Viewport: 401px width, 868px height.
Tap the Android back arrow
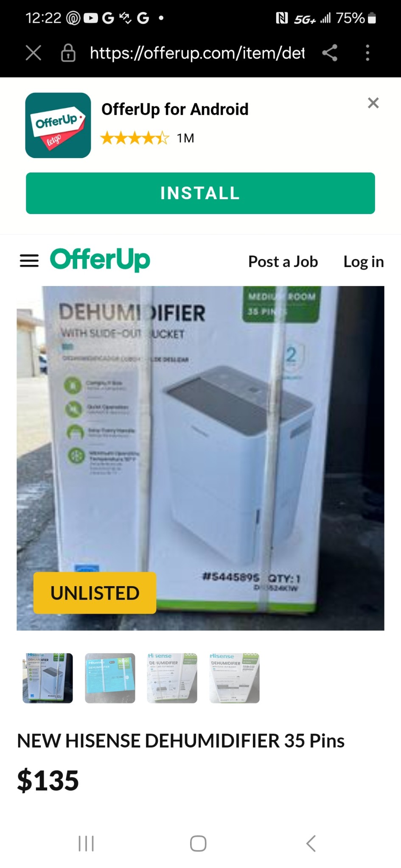point(311,843)
